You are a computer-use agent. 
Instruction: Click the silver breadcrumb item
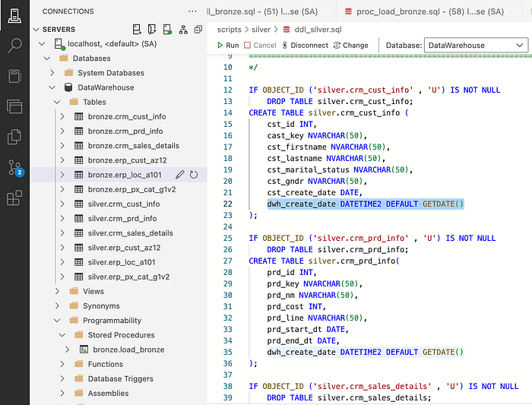[x=262, y=30]
